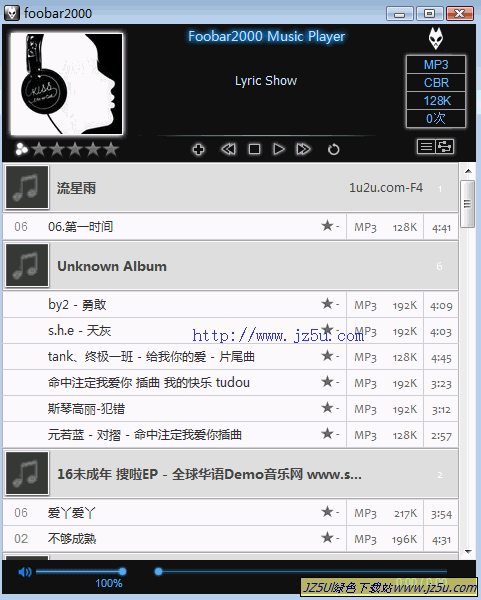Click duration 2:57 of 元若蓝 row
This screenshot has height=600, width=481.
[x=441, y=435]
